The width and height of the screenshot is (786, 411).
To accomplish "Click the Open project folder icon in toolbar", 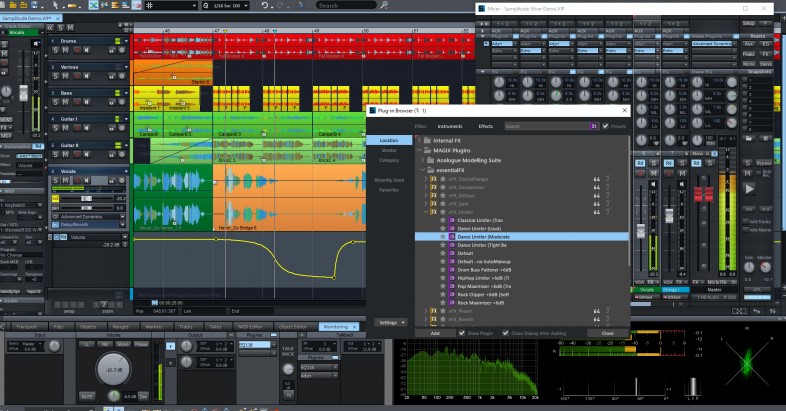I will click(x=14, y=5).
